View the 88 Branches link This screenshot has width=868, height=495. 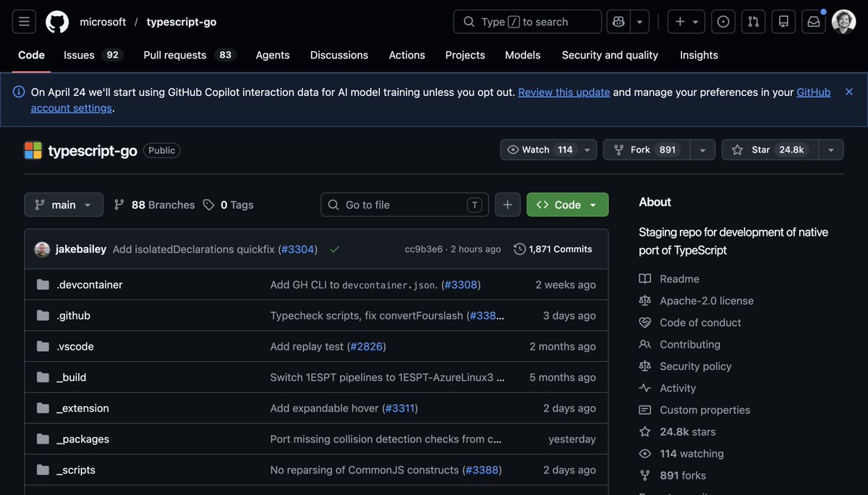tap(154, 205)
